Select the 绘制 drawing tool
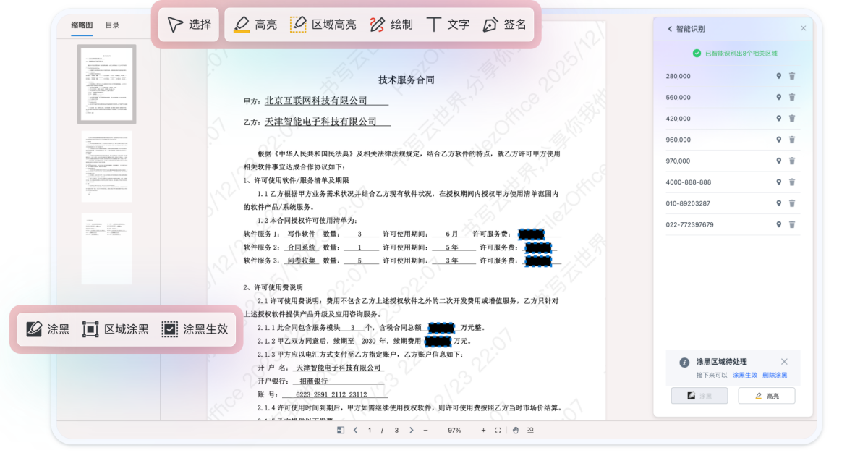868x453 pixels. pyautogui.click(x=391, y=24)
